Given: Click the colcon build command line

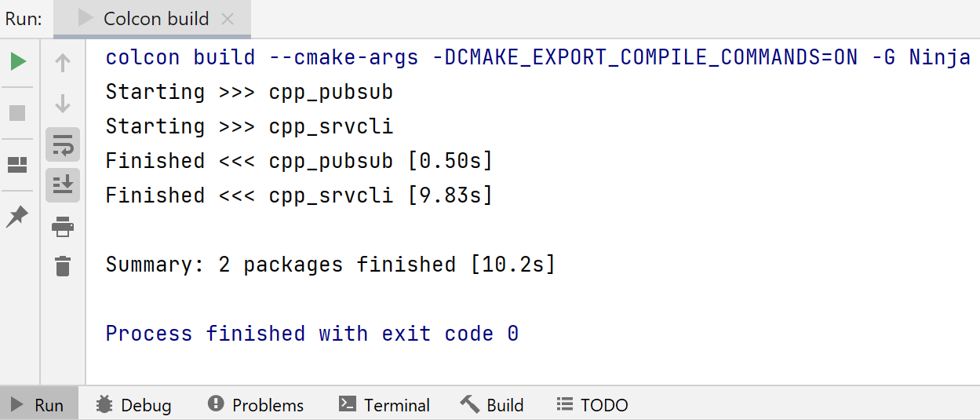Looking at the screenshot, I should 537,57.
